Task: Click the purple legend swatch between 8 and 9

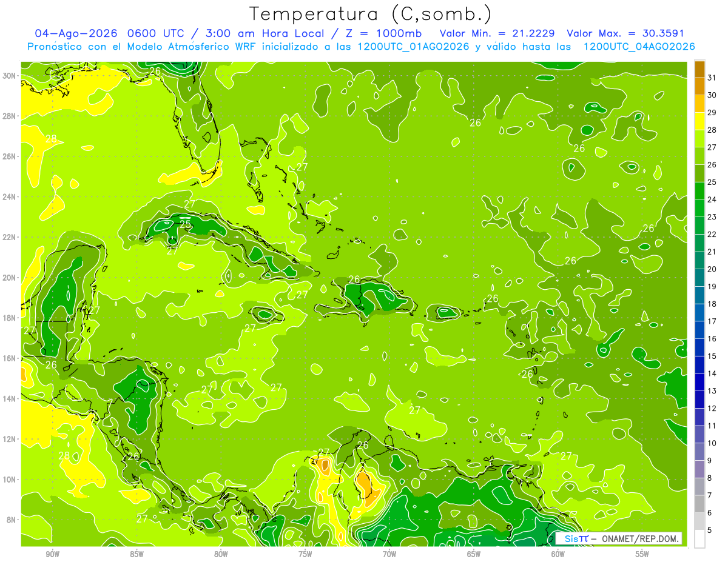Action: [699, 469]
